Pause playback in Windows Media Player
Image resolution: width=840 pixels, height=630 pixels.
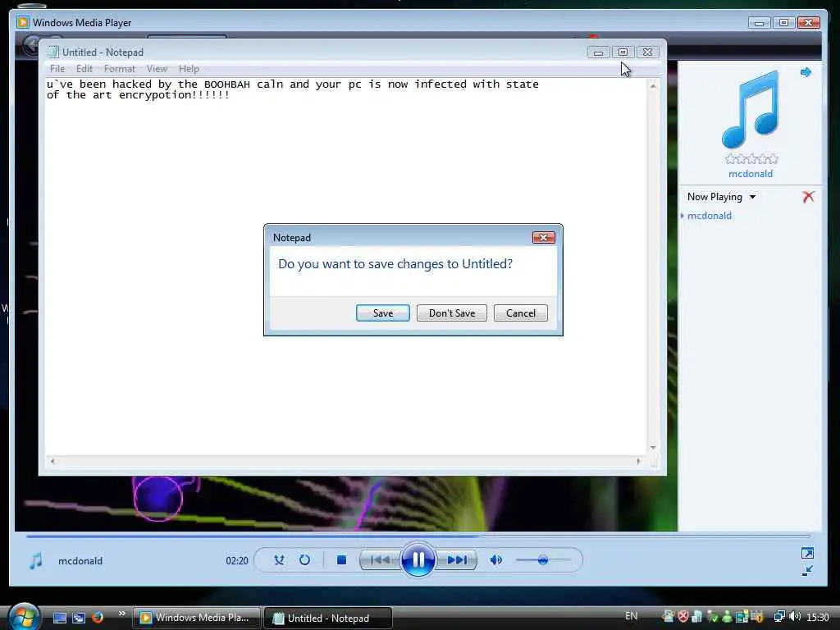point(418,559)
